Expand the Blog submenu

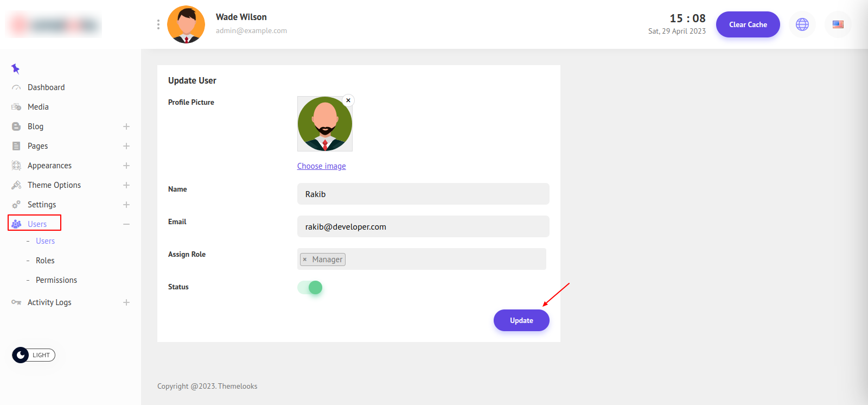(126, 126)
